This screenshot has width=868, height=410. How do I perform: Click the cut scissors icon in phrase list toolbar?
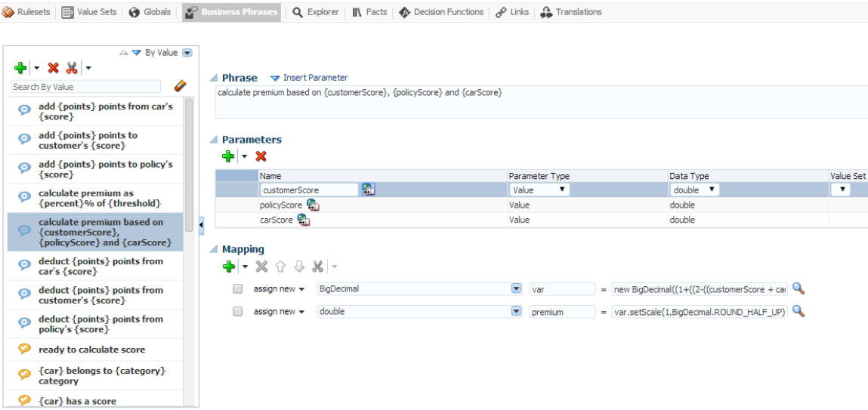(x=72, y=68)
